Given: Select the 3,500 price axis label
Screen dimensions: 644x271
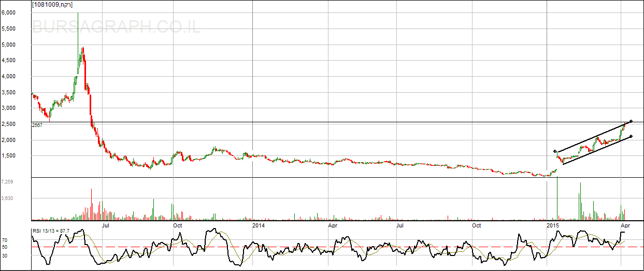Looking at the screenshot, I should click(x=8, y=93).
